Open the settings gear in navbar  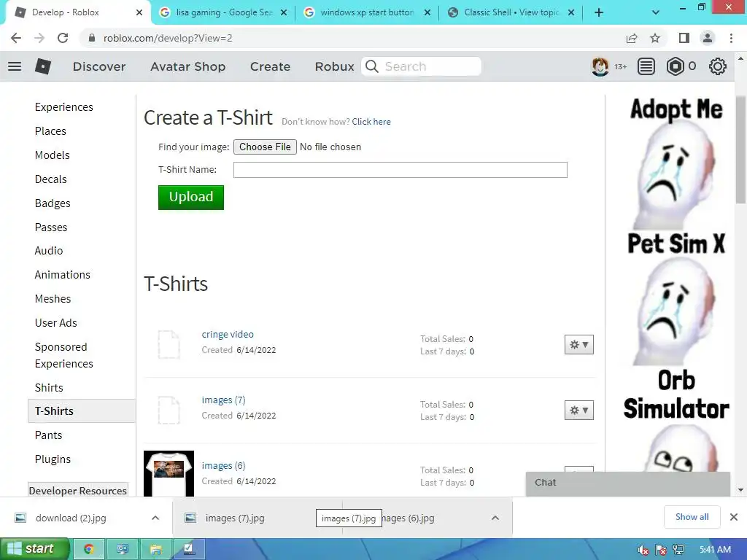718,66
